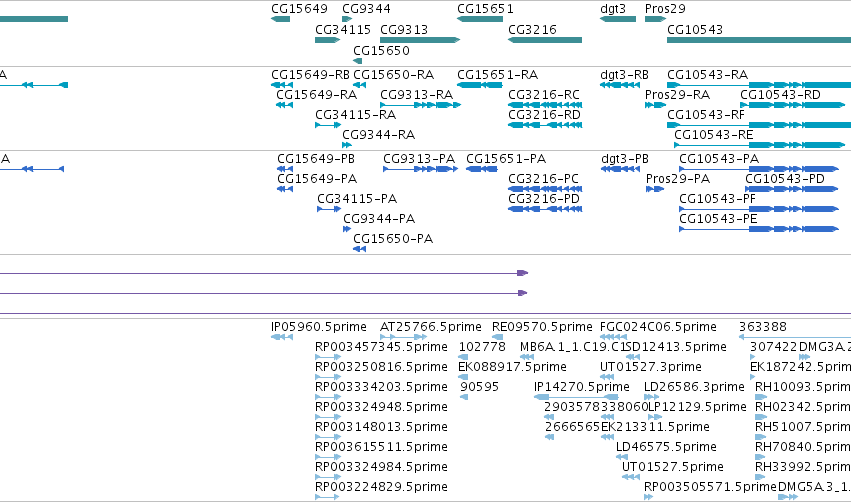851x502 pixels.
Task: Select protein CG9344-PA
Action: (x=347, y=229)
